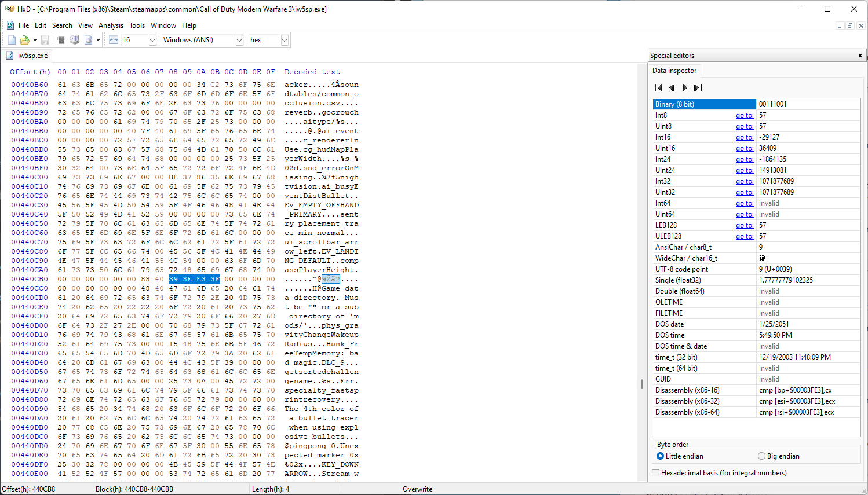This screenshot has height=495, width=868.
Task: Go to next byte in Data inspector
Action: 684,87
